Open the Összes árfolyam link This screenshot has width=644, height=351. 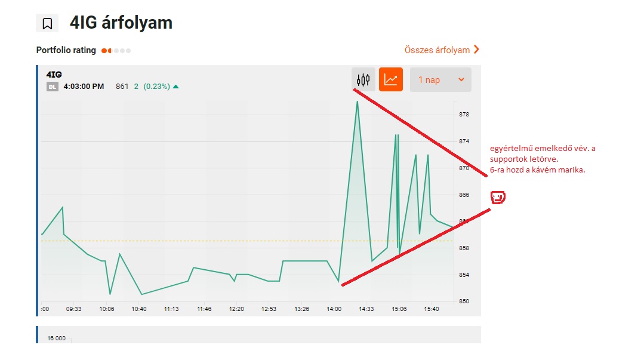pos(437,50)
